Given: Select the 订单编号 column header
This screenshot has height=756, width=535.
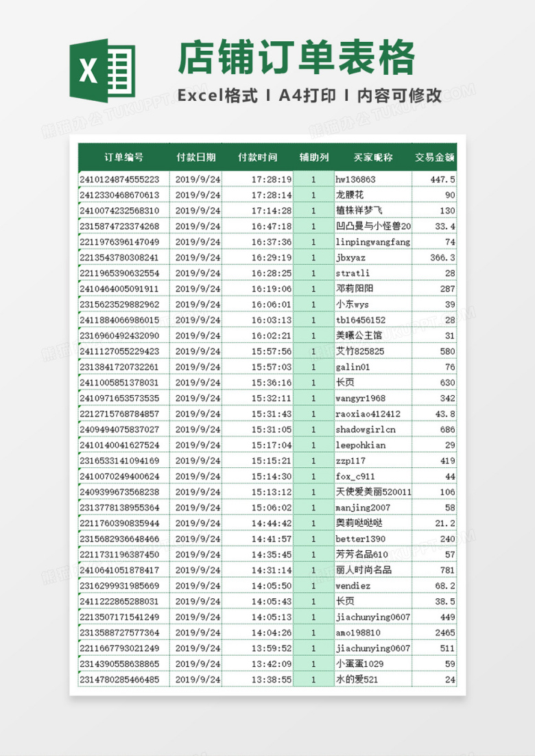Looking at the screenshot, I should [x=124, y=157].
